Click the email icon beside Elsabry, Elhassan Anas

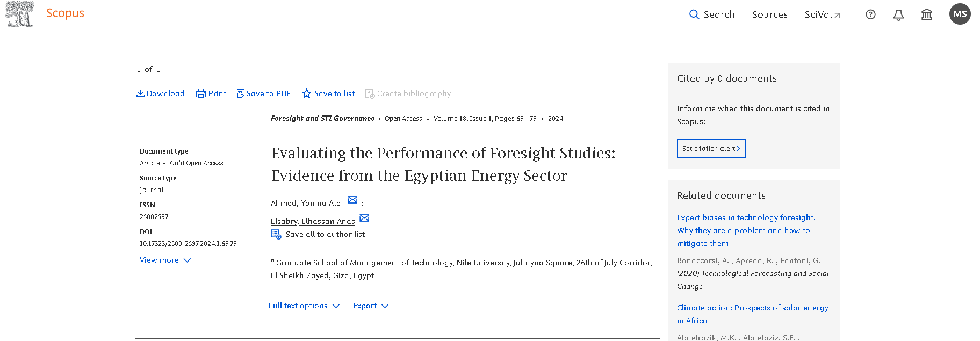pyautogui.click(x=364, y=218)
